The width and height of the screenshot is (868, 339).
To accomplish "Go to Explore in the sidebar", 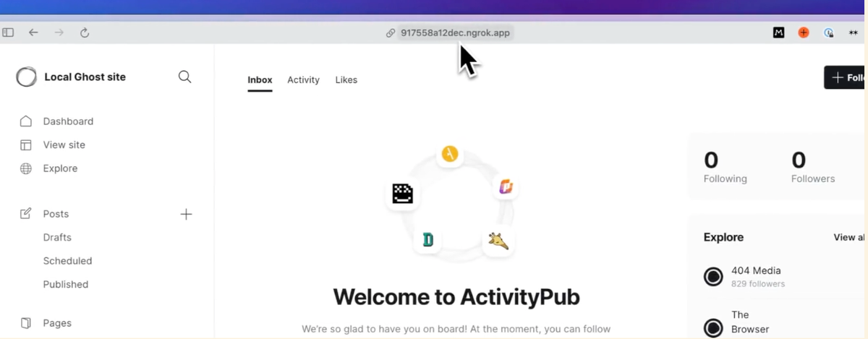I will click(x=60, y=168).
